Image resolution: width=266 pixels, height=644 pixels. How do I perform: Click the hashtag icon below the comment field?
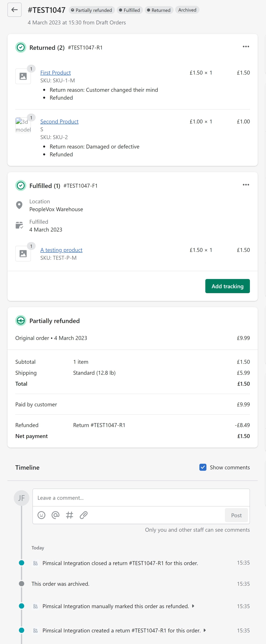[70, 515]
